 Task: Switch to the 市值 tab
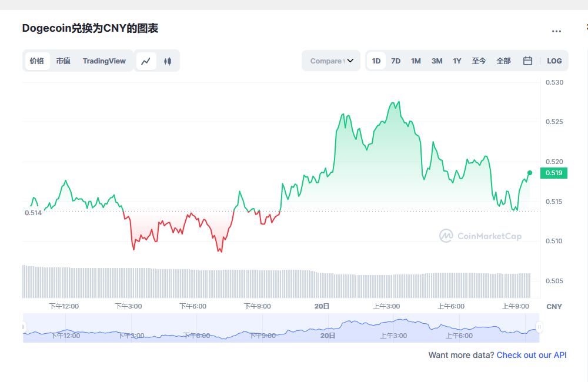pyautogui.click(x=63, y=61)
